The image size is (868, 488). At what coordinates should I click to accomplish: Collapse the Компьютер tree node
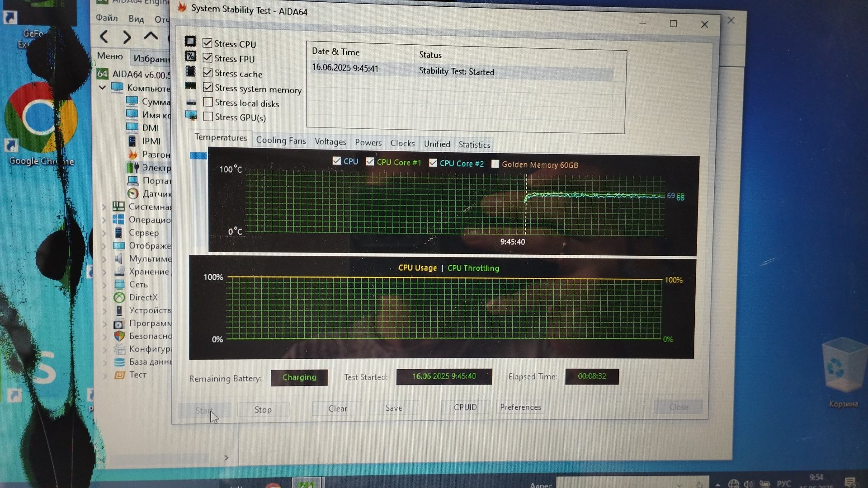click(x=103, y=87)
